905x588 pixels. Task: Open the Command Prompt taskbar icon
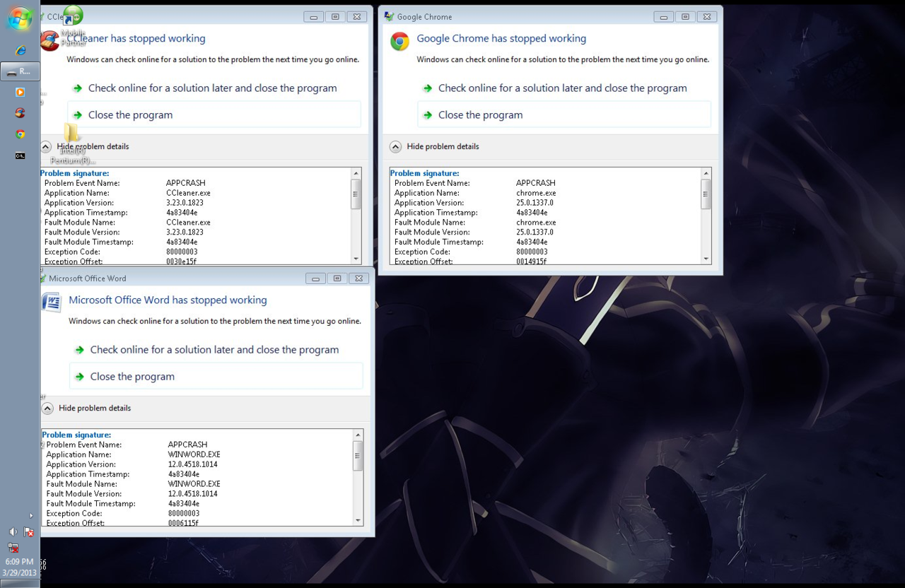pos(20,155)
